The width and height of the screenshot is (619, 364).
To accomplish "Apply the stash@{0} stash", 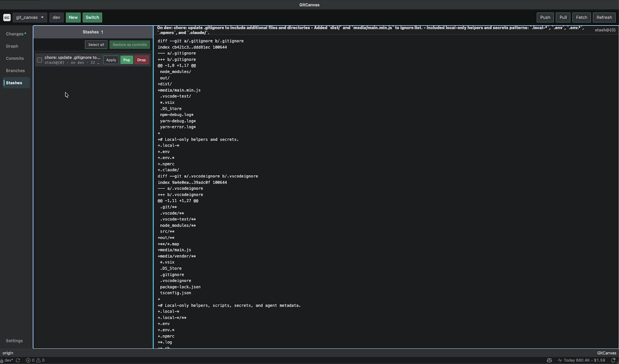I will coord(111,60).
